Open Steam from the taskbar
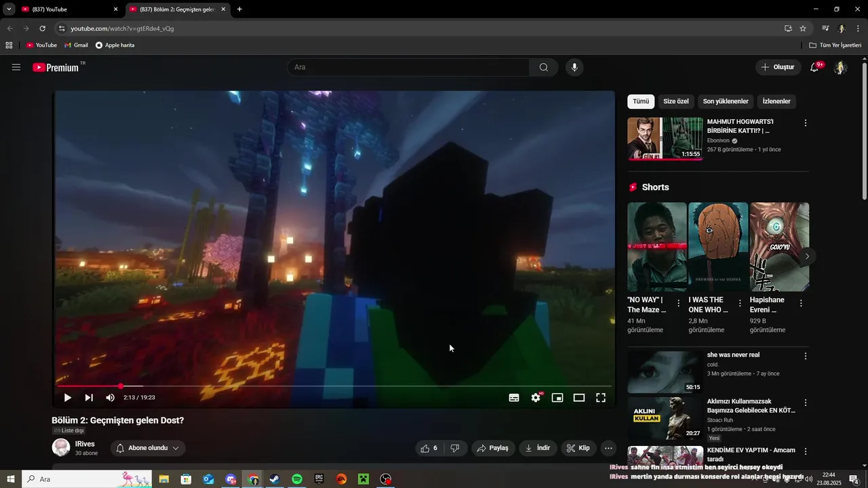 (275, 479)
